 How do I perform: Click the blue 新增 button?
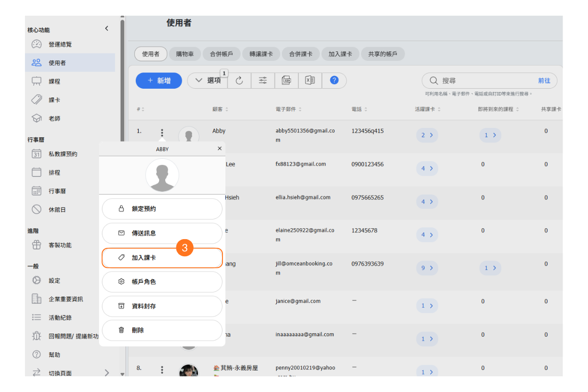point(159,81)
